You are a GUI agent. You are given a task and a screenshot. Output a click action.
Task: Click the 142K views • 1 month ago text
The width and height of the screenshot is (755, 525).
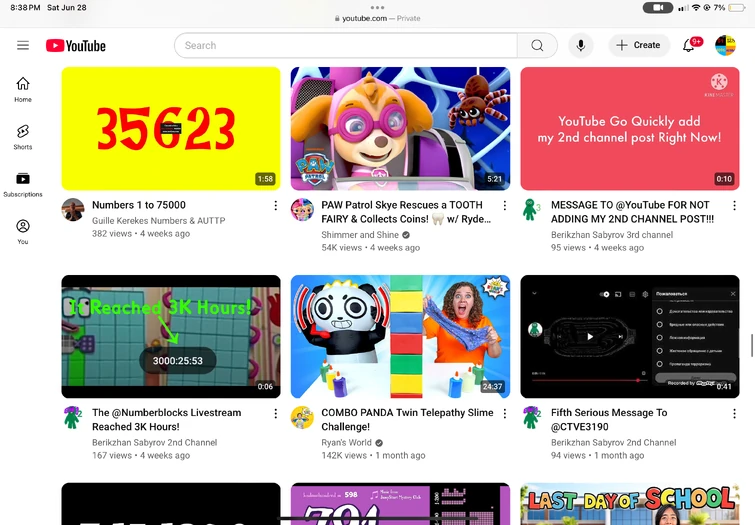[373, 455]
